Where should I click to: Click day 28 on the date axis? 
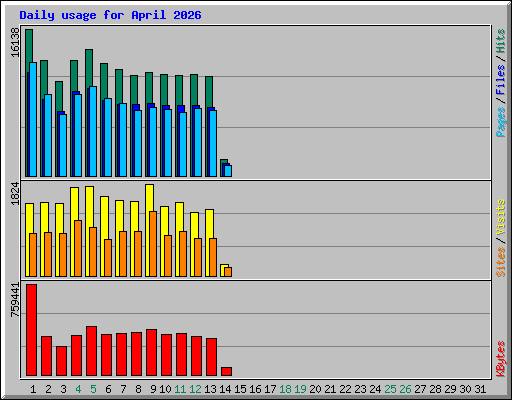pyautogui.click(x=435, y=389)
